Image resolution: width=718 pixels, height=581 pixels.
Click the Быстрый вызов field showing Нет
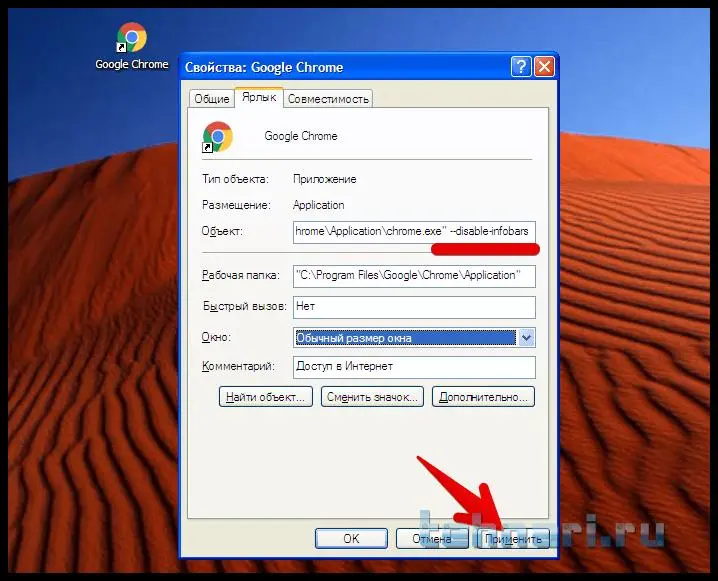coord(414,306)
